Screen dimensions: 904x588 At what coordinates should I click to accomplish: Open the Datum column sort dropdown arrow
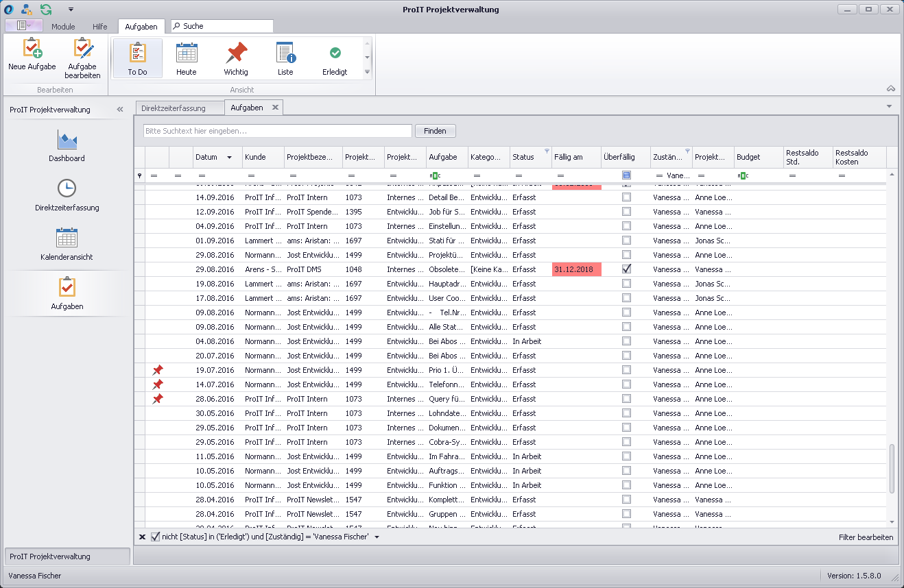click(229, 158)
